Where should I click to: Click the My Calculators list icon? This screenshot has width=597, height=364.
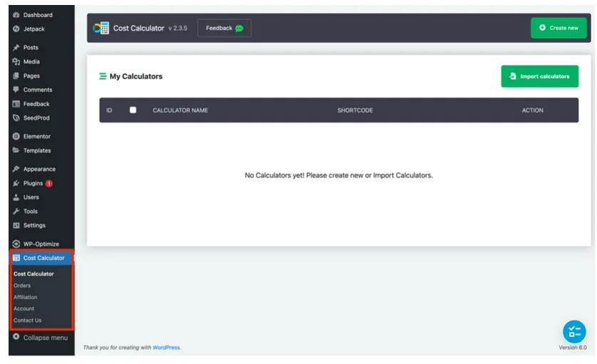103,76
